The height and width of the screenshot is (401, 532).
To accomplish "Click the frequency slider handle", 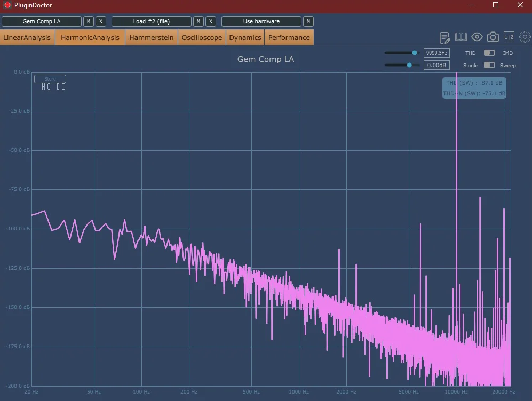I will [x=415, y=53].
